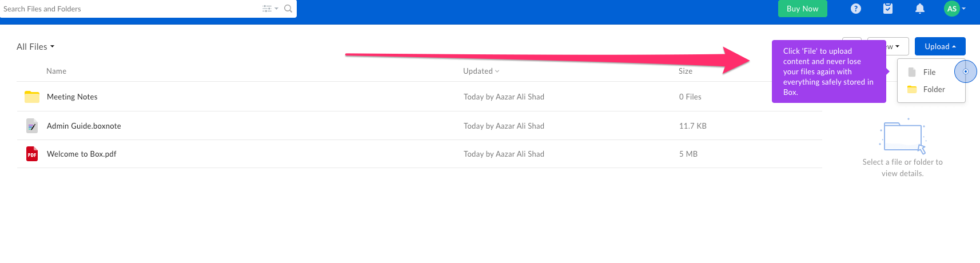The image size is (980, 263).
Task: Collapse the Upload dropdown button
Action: [x=940, y=46]
